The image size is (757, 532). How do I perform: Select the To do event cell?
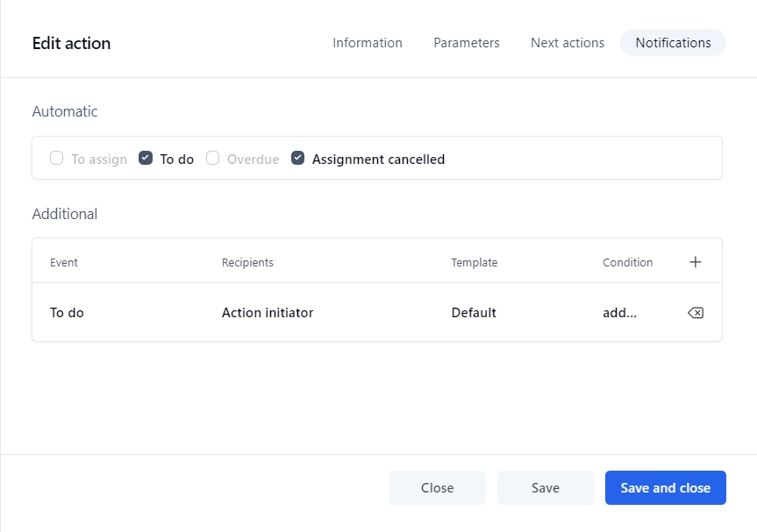[67, 313]
